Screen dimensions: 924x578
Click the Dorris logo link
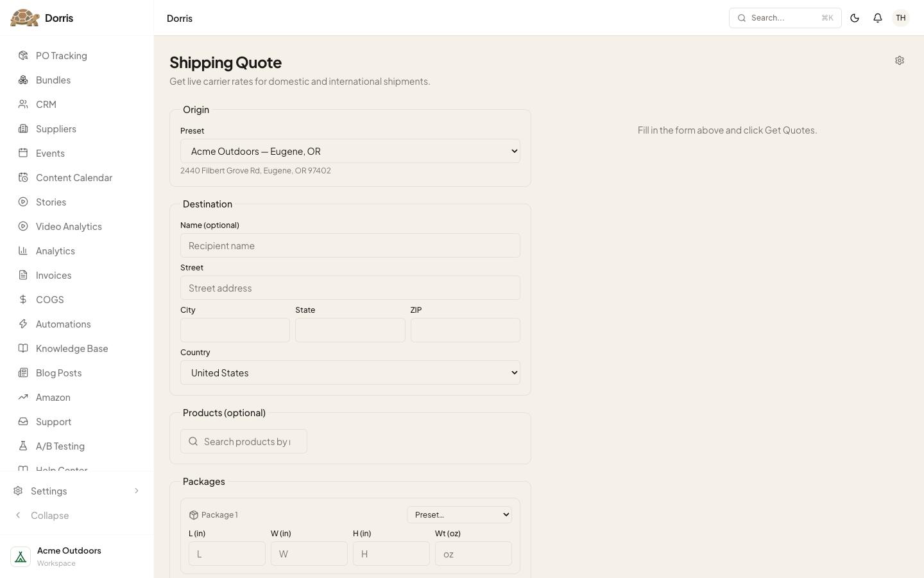pyautogui.click(x=42, y=18)
